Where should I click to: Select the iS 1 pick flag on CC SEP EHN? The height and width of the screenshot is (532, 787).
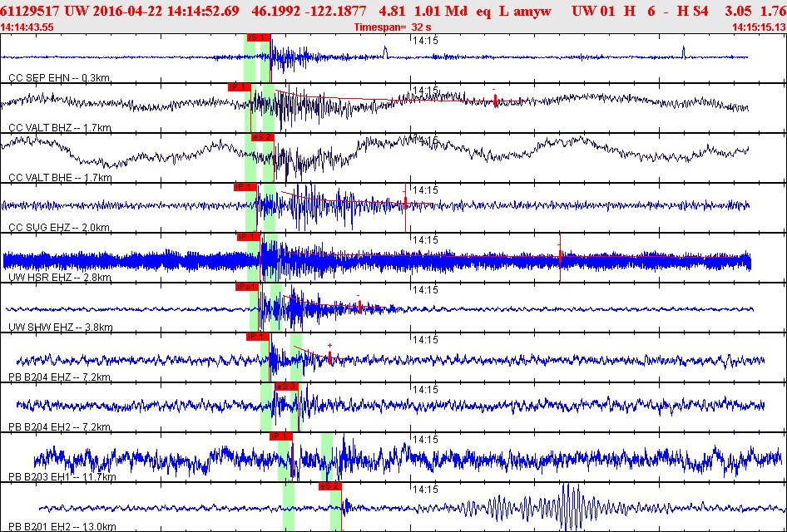[259, 37]
